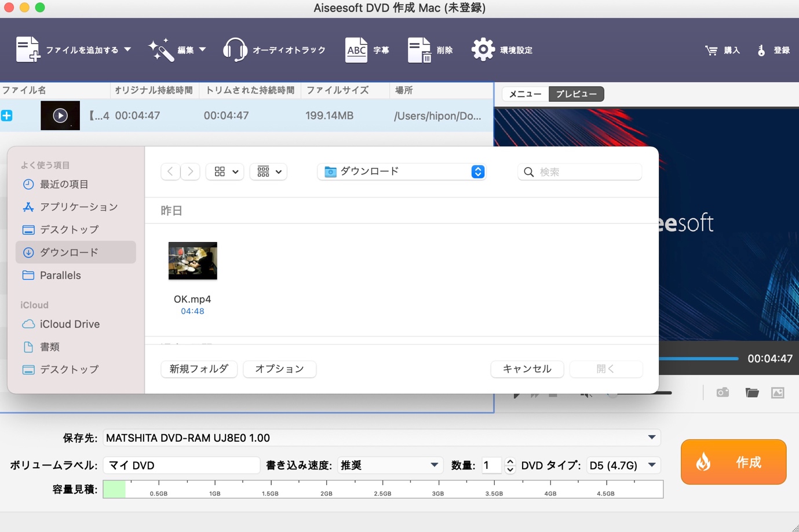Click the 検索 search field
Image resolution: width=799 pixels, height=532 pixels.
580,172
